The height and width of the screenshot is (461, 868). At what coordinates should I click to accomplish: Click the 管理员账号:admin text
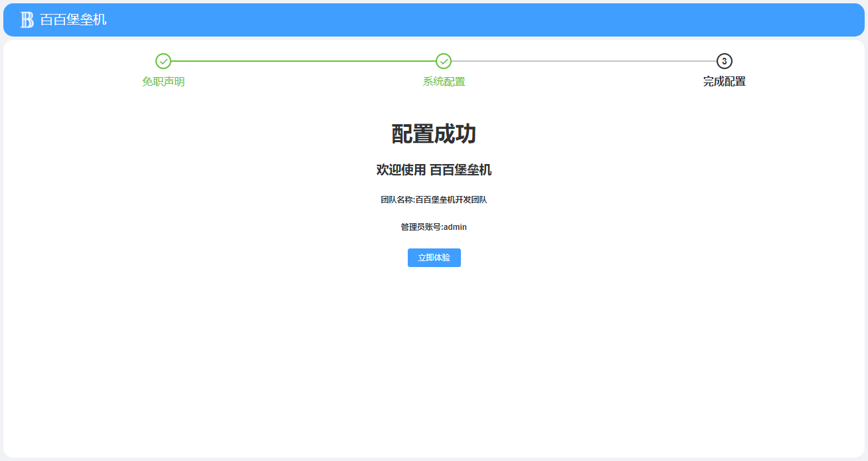click(434, 227)
